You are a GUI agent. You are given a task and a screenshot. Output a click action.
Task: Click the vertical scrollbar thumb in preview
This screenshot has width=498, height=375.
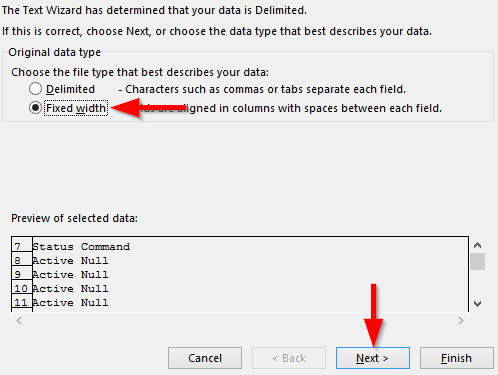[477, 261]
